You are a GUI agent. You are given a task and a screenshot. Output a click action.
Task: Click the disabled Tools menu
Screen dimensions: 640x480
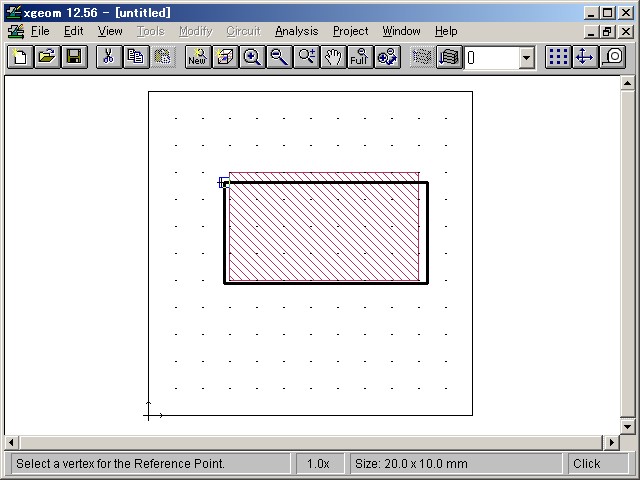click(x=151, y=31)
